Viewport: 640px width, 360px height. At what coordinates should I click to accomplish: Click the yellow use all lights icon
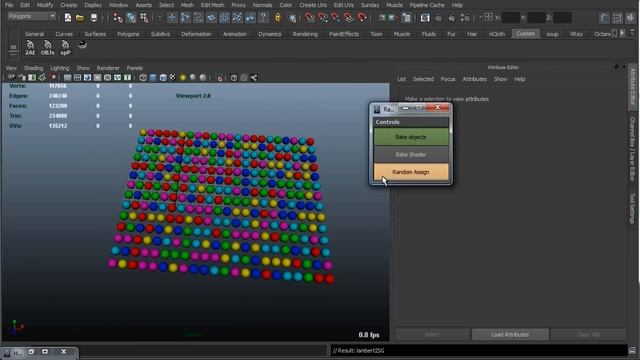(x=183, y=78)
